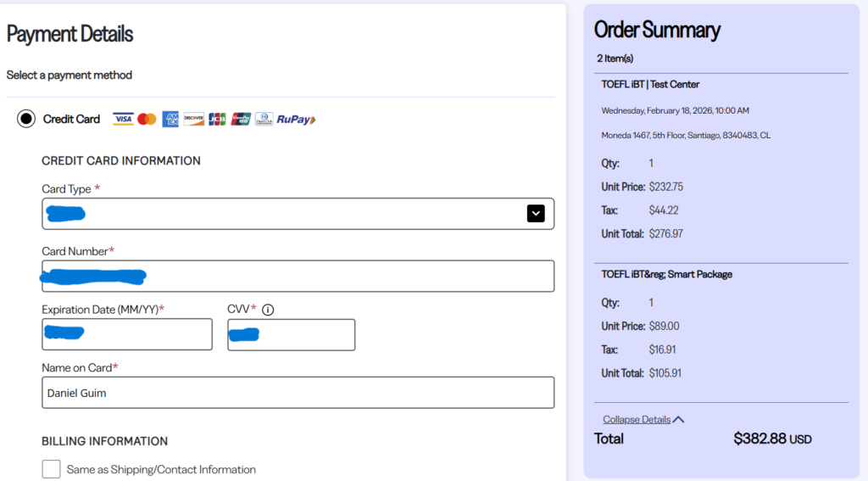This screenshot has height=481, width=868.
Task: Click the Collapse Details link
Action: (x=637, y=419)
